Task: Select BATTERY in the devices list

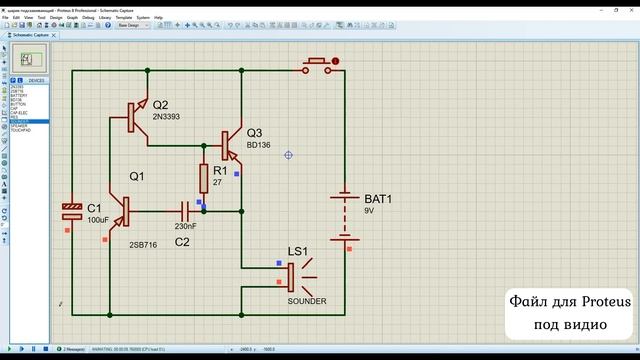Action: pos(19,95)
